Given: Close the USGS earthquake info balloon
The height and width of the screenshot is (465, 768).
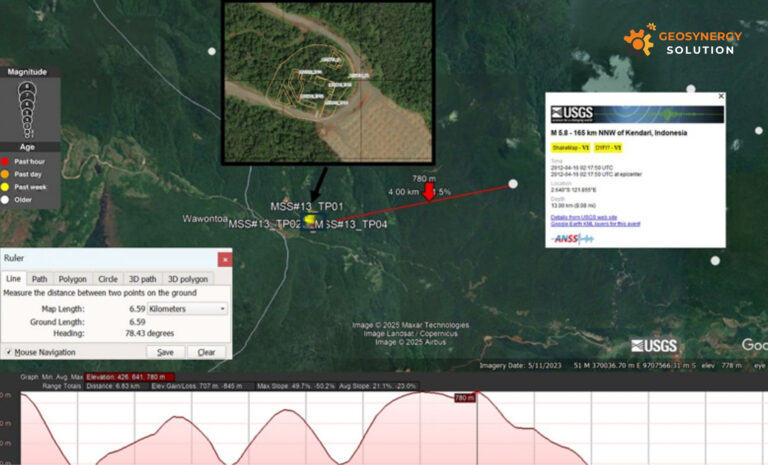Looking at the screenshot, I should coord(721,96).
